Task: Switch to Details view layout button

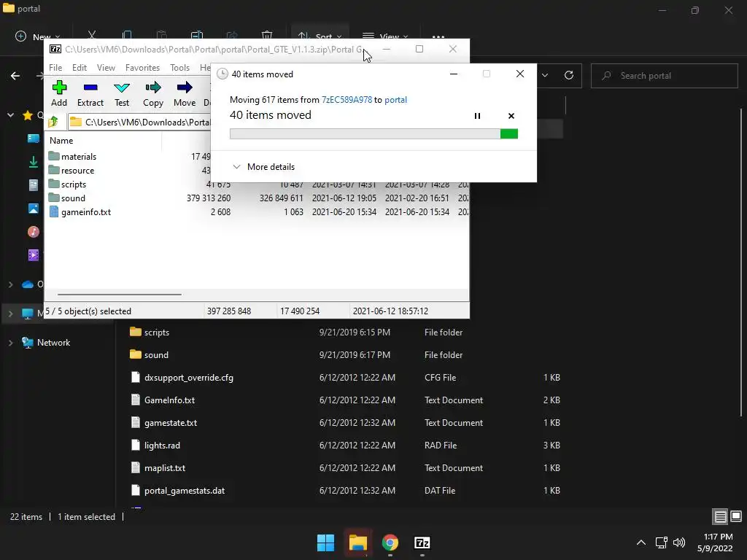Action: tap(720, 516)
